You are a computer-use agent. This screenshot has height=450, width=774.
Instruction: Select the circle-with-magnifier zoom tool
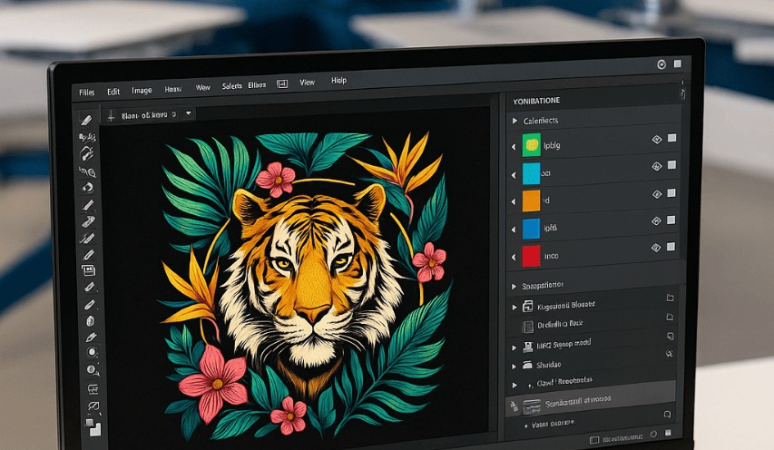coord(92,370)
